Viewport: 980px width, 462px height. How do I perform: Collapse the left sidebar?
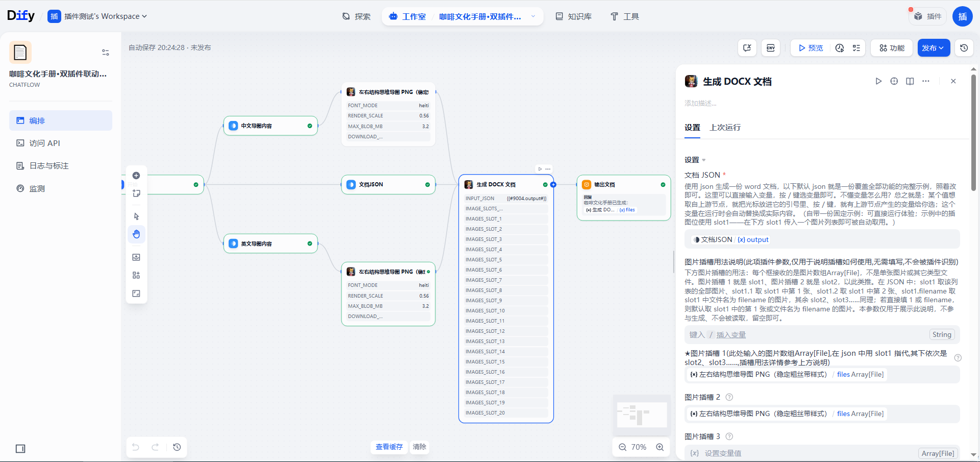coord(20,449)
